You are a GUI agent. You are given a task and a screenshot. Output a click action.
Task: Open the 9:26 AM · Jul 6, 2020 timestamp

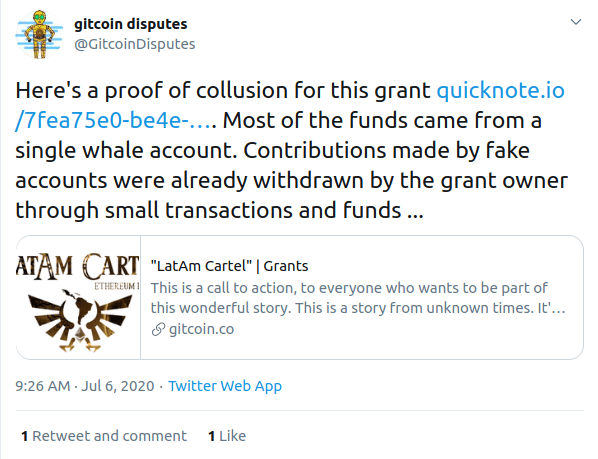click(85, 386)
